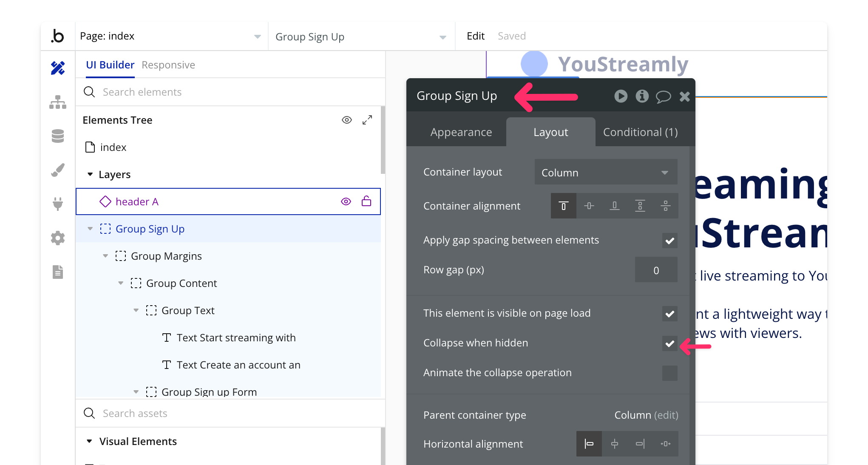Toggle header A visibility eye icon
The width and height of the screenshot is (868, 465).
coord(346,201)
